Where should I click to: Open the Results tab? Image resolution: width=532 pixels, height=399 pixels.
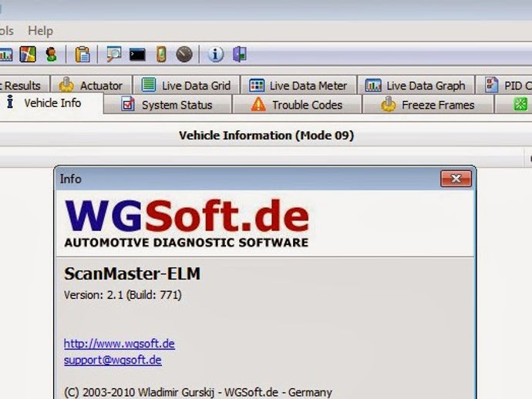point(25,85)
